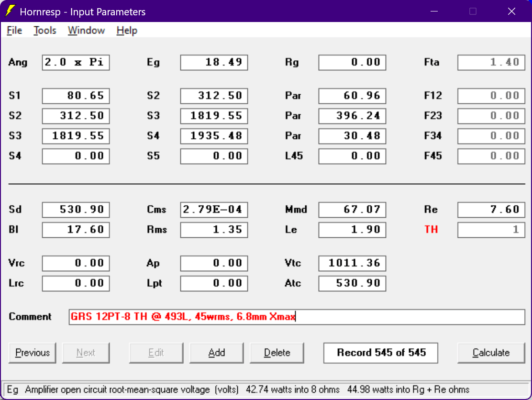The image size is (532, 400).
Task: Click the F45 field
Action: pyautogui.click(x=491, y=156)
